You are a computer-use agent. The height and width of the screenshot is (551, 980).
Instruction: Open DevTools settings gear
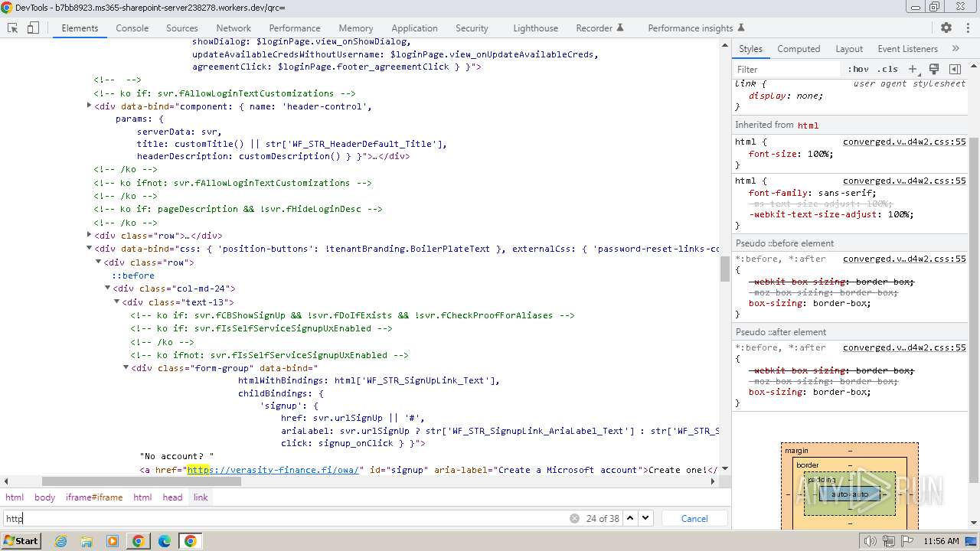(x=946, y=28)
